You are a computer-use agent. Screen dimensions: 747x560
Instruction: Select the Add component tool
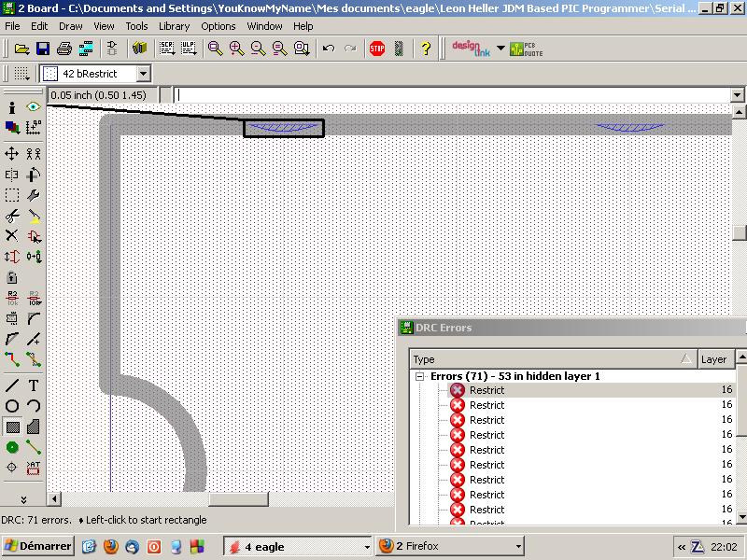tap(34, 236)
